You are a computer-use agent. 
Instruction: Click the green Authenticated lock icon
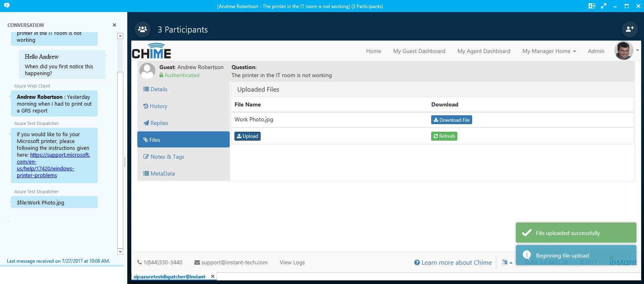tap(161, 75)
